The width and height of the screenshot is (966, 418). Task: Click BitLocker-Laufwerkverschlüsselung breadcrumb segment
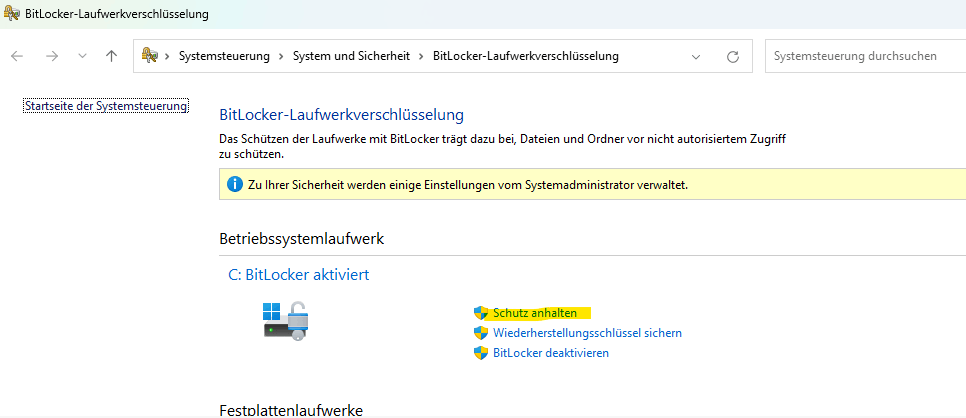coord(526,56)
